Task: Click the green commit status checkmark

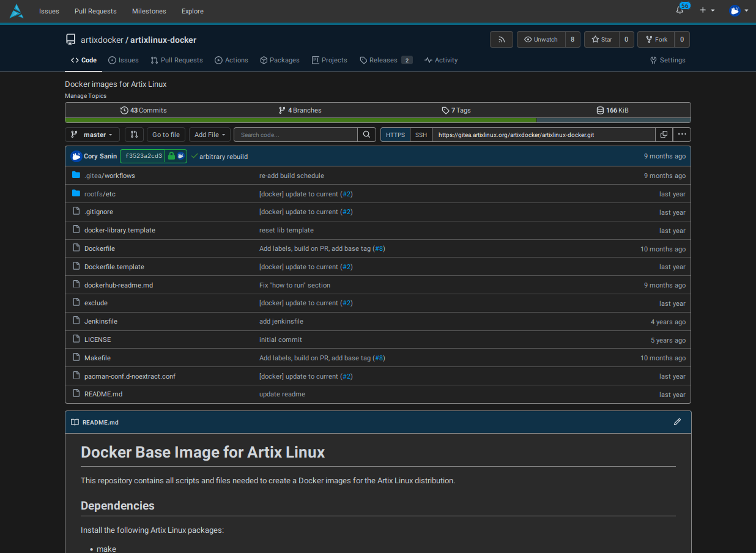Action: click(195, 157)
